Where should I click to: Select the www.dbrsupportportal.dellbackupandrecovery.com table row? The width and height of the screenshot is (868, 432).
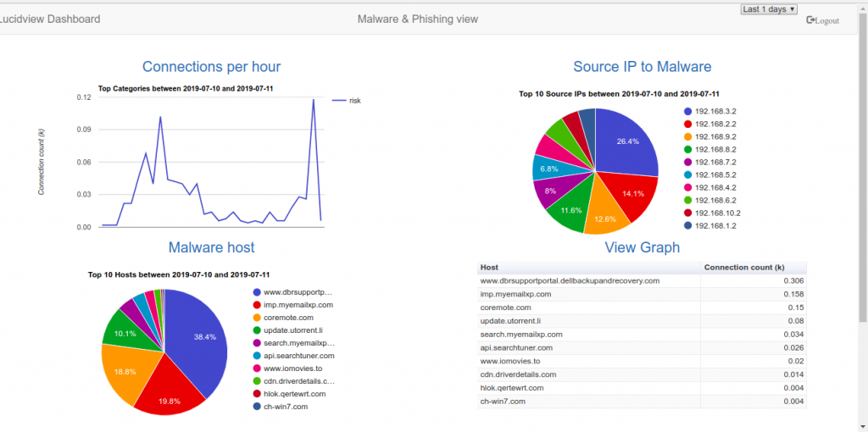(643, 281)
